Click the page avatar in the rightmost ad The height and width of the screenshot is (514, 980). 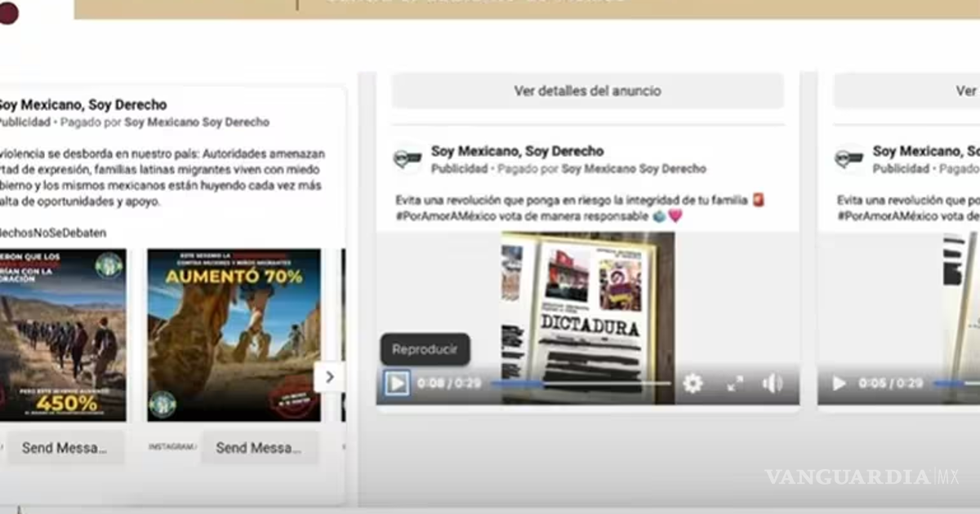(849, 159)
